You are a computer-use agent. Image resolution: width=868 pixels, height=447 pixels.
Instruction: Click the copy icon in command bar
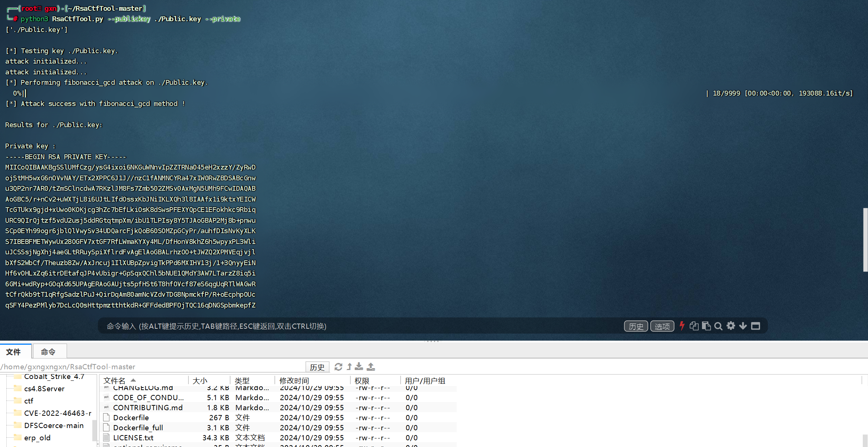point(694,326)
